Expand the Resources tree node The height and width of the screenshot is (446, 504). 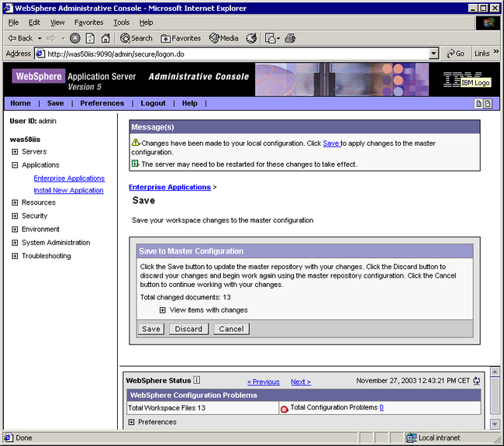[15, 202]
